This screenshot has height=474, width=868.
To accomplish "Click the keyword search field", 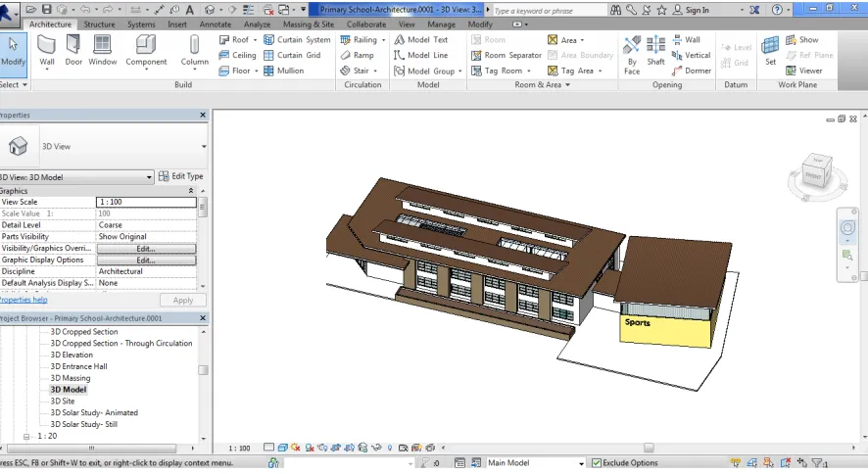I will click(x=549, y=10).
